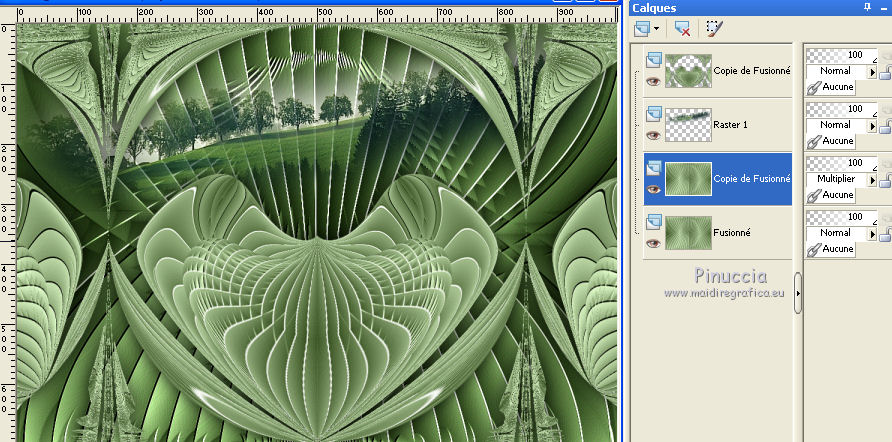Click the Aucune link toggle of Fusionné

831,249
